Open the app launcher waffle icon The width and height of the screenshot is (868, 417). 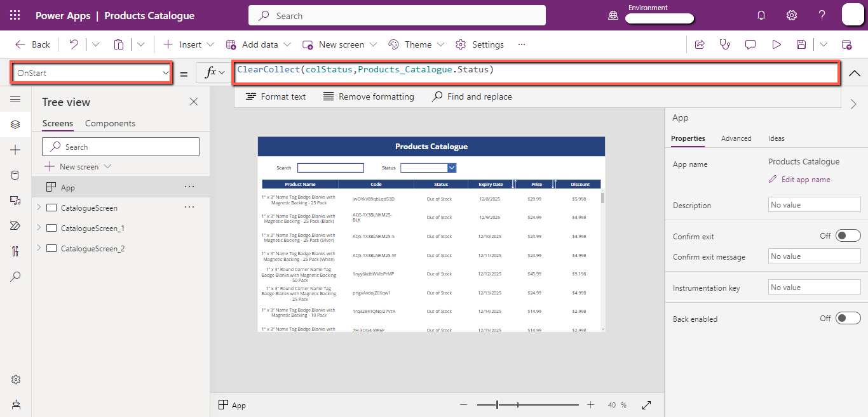tap(15, 15)
